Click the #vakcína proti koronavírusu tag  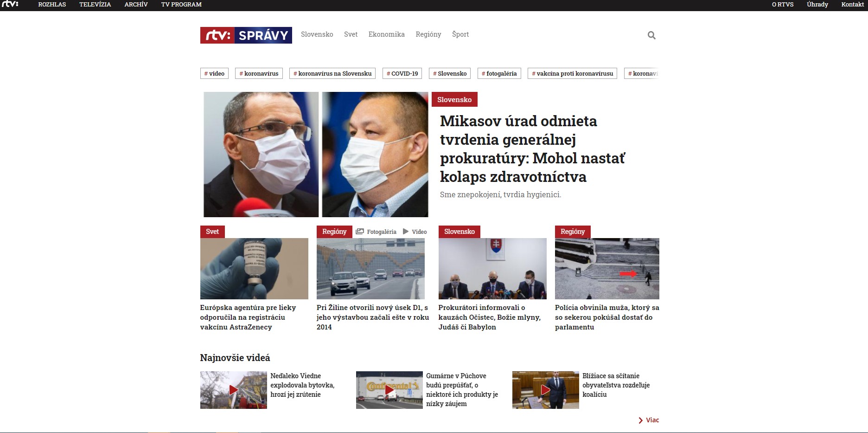tap(572, 73)
